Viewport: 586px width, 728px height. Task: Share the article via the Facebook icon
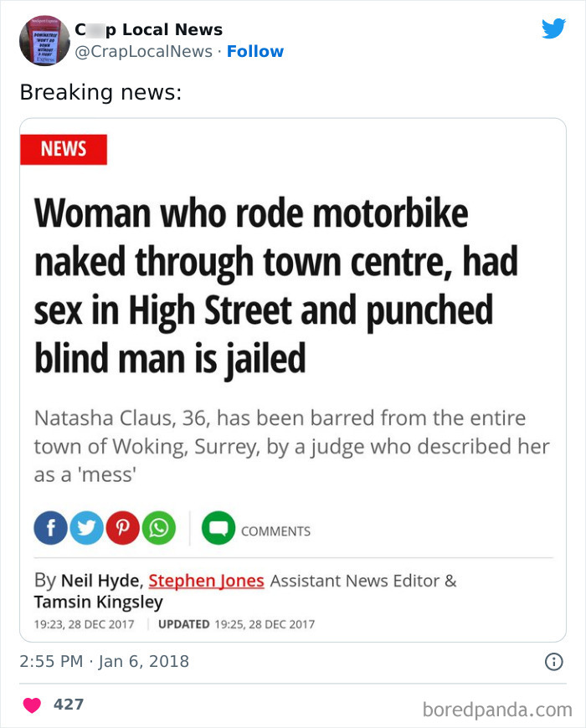(50, 528)
